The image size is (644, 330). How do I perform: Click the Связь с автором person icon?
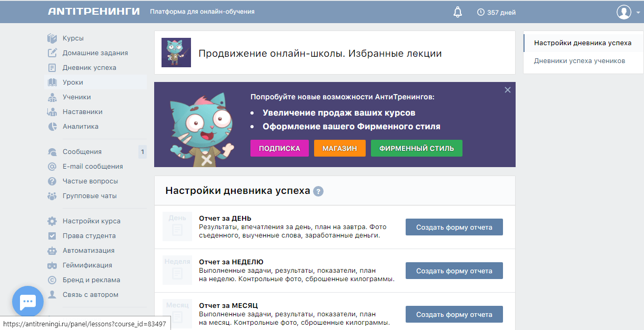tap(52, 295)
